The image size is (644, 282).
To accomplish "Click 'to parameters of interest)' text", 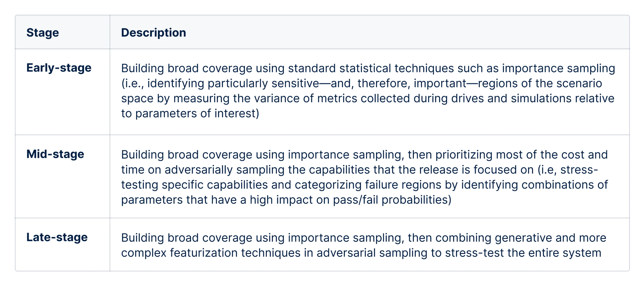I will pyautogui.click(x=190, y=113).
